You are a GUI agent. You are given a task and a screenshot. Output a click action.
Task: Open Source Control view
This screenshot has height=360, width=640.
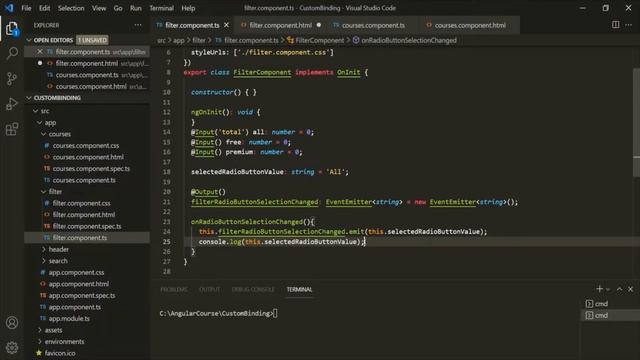[12, 79]
